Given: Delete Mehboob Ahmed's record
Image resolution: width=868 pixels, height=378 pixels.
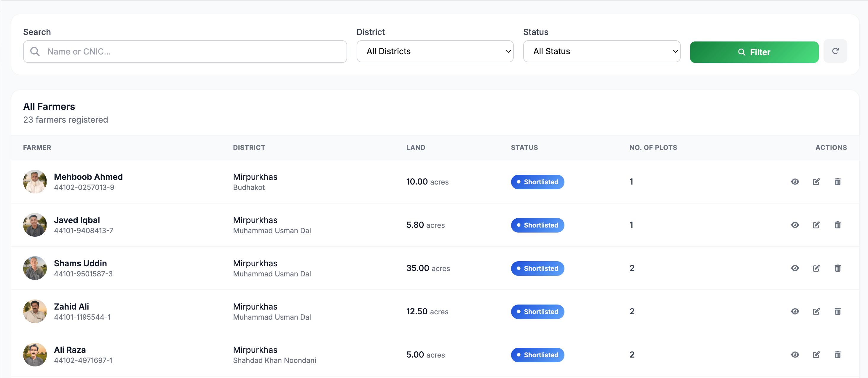Looking at the screenshot, I should coord(838,182).
